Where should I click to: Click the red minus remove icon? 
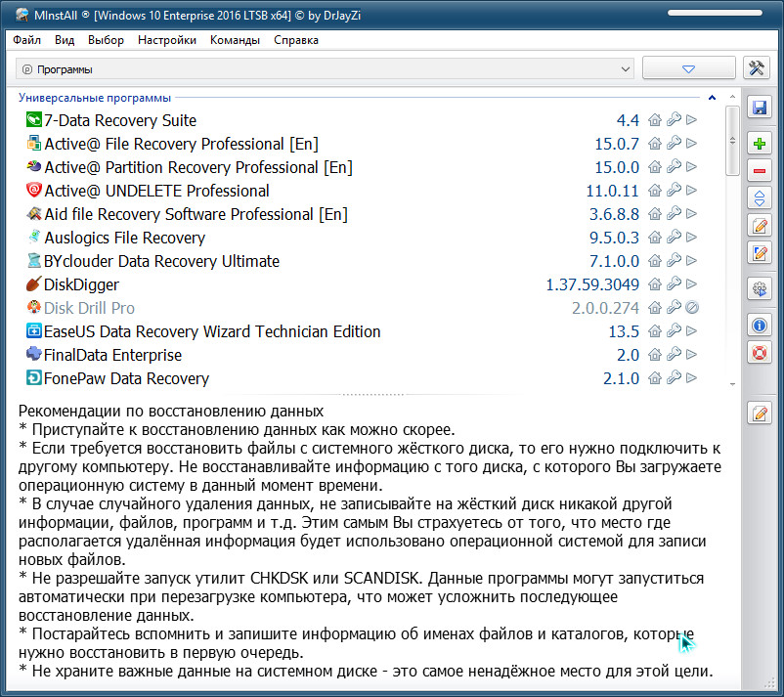click(x=759, y=171)
